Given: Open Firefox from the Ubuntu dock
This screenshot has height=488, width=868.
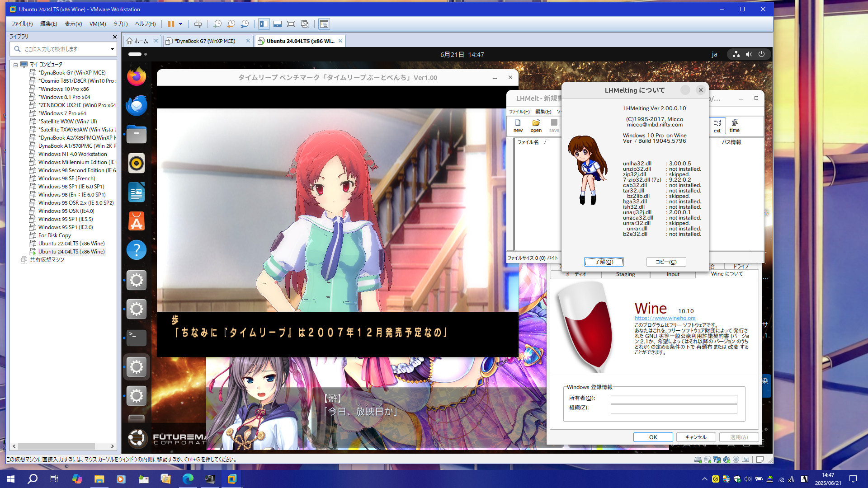Looking at the screenshot, I should pos(137,76).
